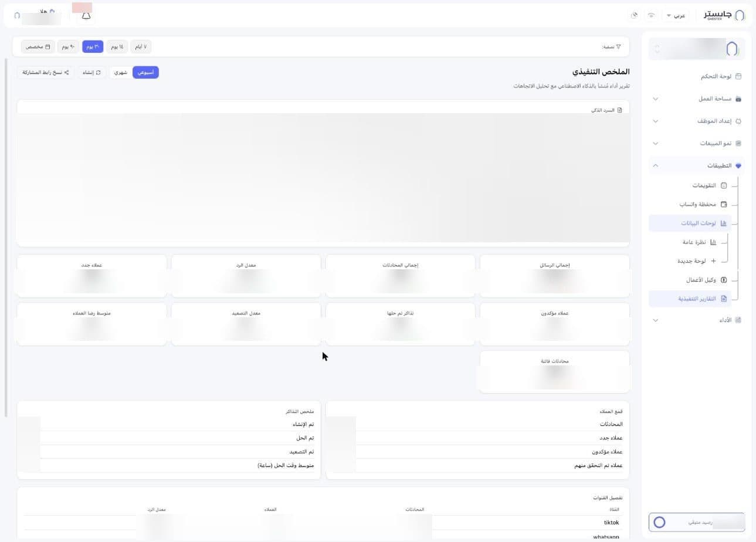Image resolution: width=756 pixels, height=542 pixels.
Task: Expand the مساحة العمل section chevron
Action: click(656, 99)
